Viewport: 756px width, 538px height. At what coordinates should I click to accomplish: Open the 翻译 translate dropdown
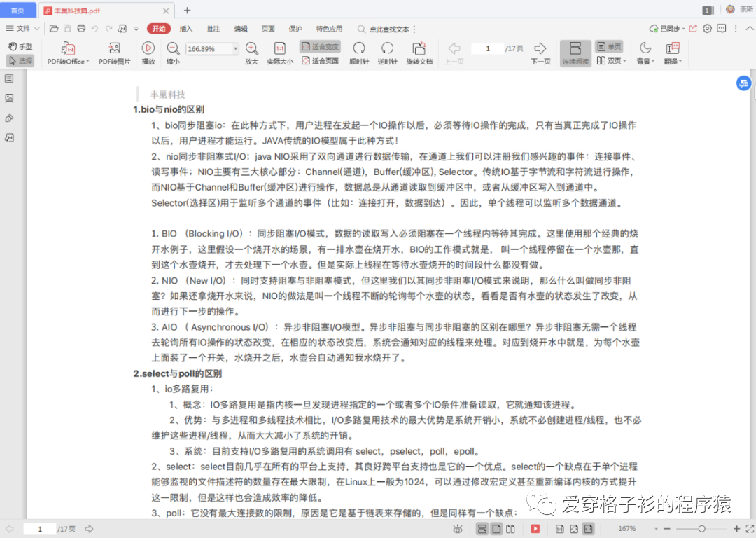(671, 53)
